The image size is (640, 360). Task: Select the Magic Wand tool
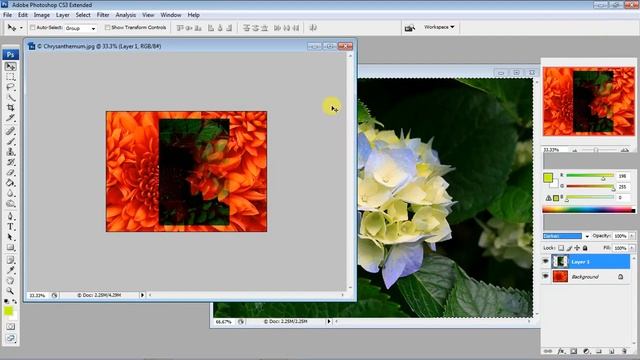11,97
